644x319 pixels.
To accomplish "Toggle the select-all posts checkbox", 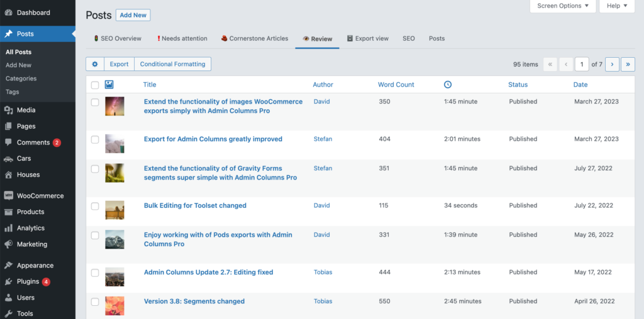I will pyautogui.click(x=95, y=85).
